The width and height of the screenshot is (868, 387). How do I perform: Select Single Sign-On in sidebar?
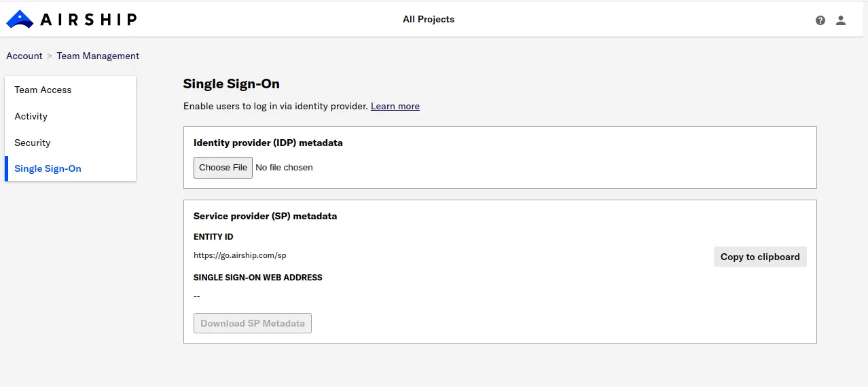point(48,168)
